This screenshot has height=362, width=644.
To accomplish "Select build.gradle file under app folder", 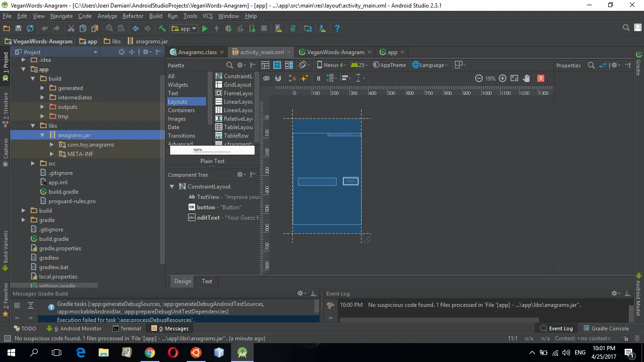I will click(63, 192).
